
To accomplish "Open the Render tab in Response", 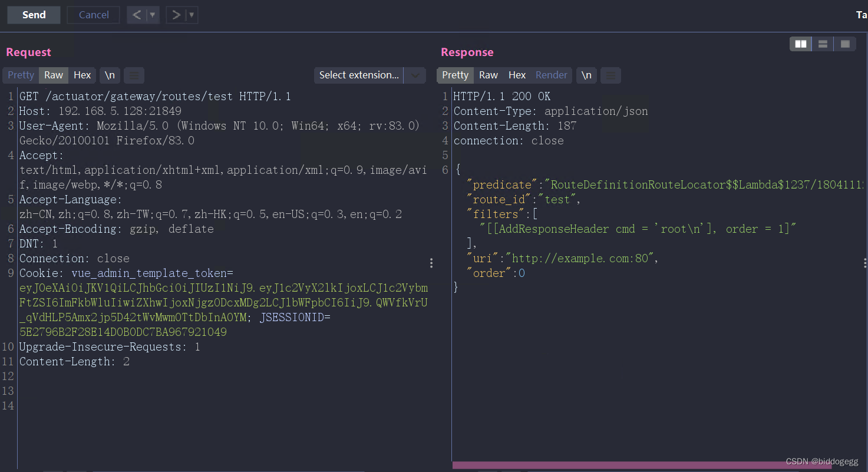I will [552, 75].
